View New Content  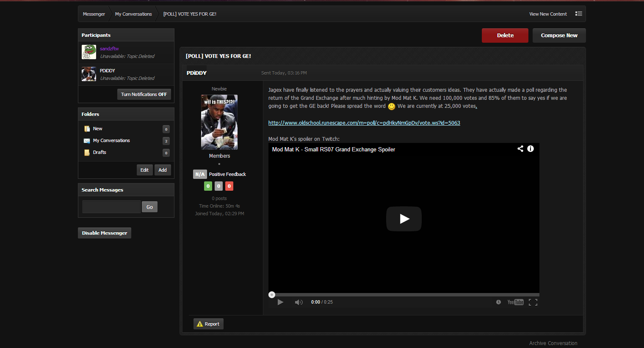[548, 14]
